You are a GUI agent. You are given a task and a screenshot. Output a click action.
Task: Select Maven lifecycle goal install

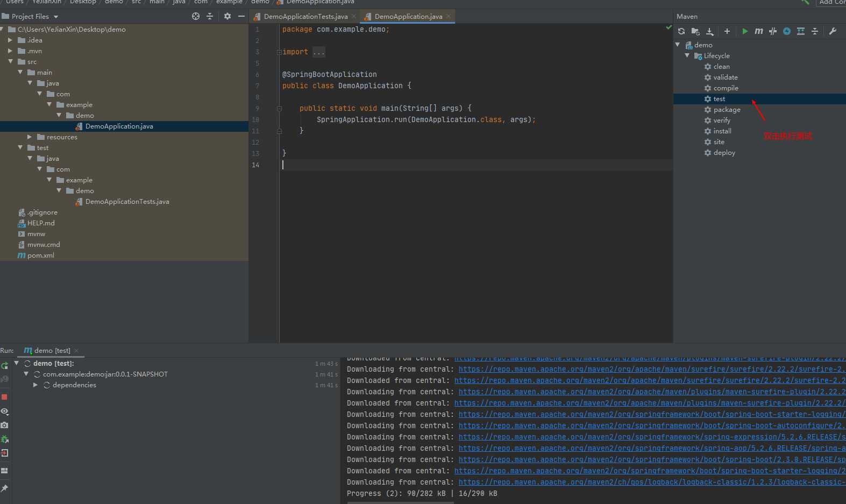(x=722, y=131)
